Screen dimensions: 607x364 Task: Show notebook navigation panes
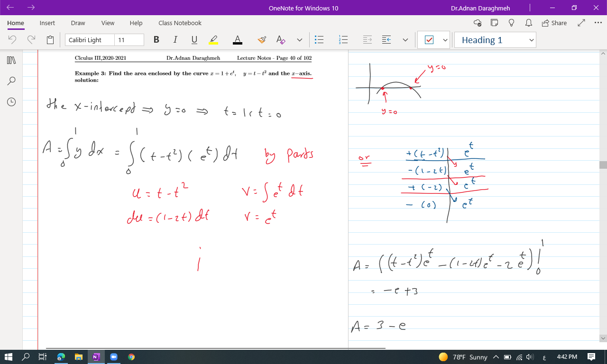click(x=11, y=60)
